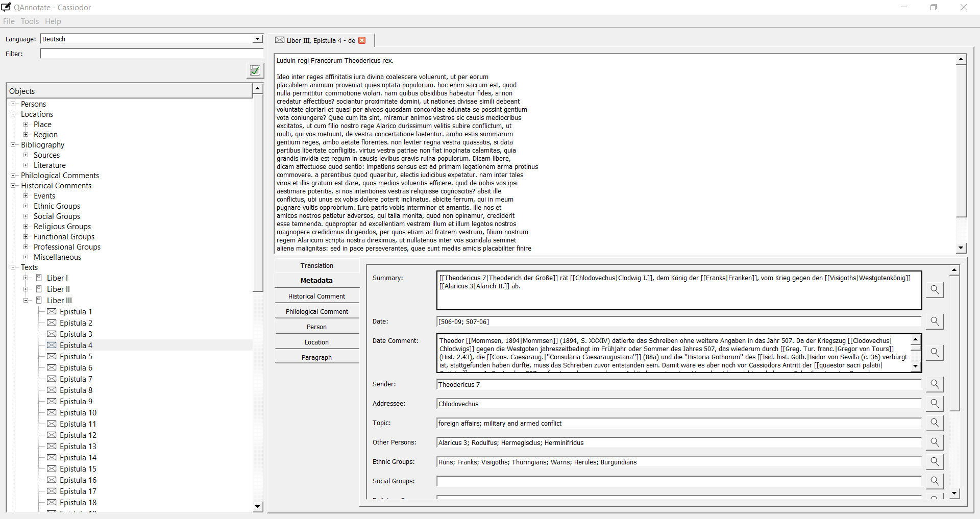Click the magnifier icon beside Social Groups field
This screenshot has height=519, width=980.
[x=935, y=481]
